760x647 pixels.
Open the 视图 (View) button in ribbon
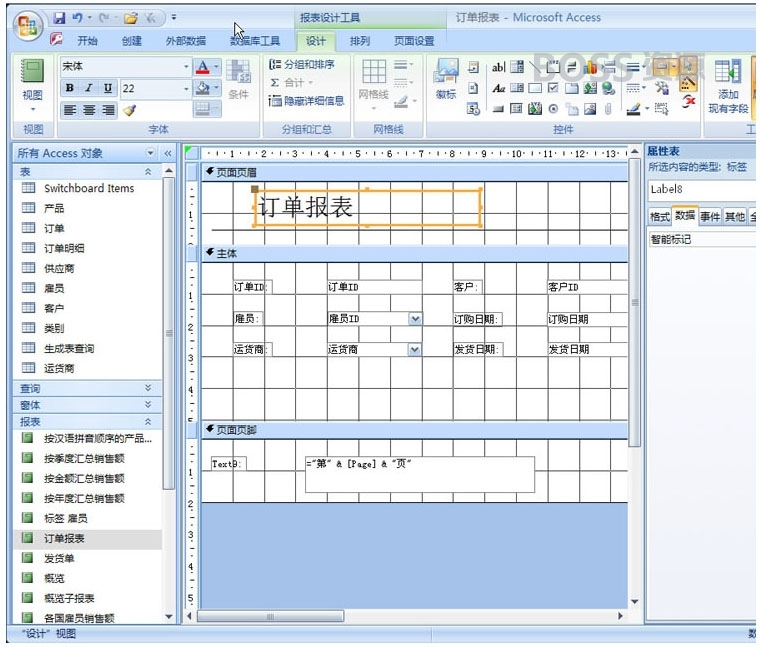tap(32, 86)
